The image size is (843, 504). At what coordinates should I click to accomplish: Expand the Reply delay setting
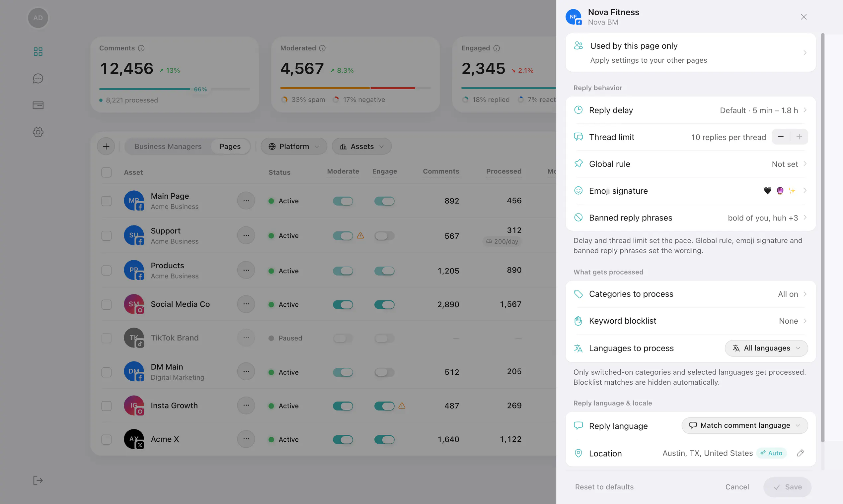click(690, 110)
